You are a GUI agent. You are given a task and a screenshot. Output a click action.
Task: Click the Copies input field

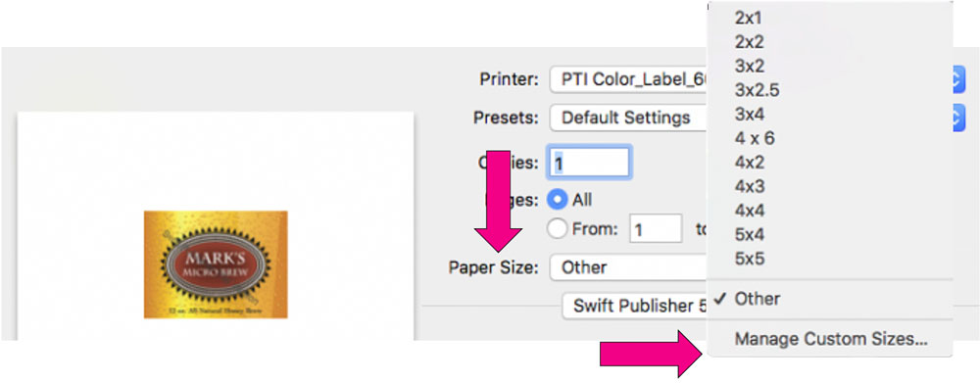coord(589,163)
